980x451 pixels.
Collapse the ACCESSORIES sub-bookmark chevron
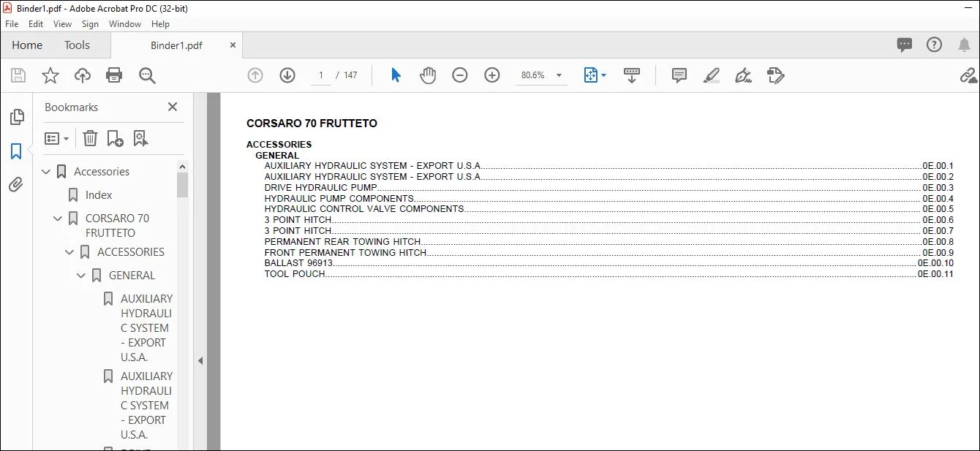pos(69,252)
